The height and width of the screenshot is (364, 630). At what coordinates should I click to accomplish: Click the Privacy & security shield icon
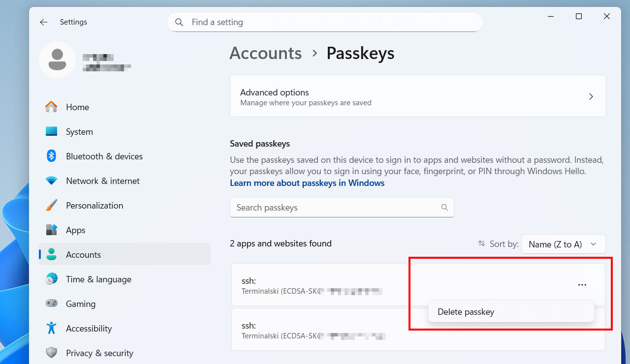(52, 353)
